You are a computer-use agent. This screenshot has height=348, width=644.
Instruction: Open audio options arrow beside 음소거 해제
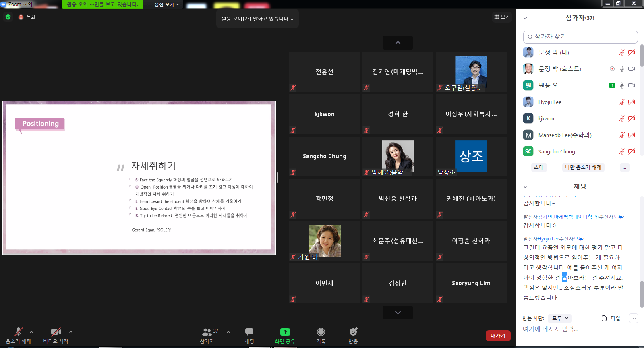click(31, 332)
